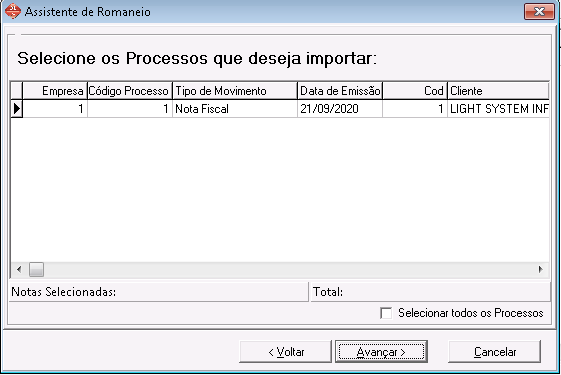Go back with the Voltar button
The image size is (561, 375).
(286, 352)
